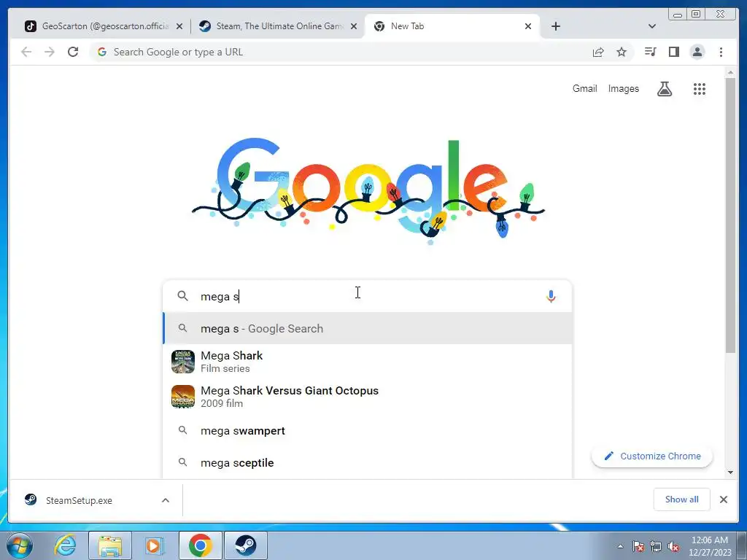Viewport: 747px width, 560px height.
Task: Click the magnifier icon in the search box
Action: tap(182, 296)
